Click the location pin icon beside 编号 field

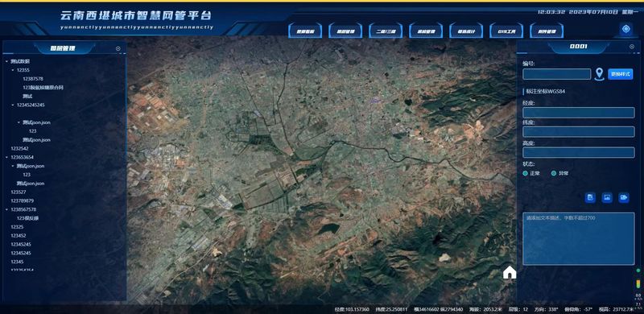coord(599,74)
